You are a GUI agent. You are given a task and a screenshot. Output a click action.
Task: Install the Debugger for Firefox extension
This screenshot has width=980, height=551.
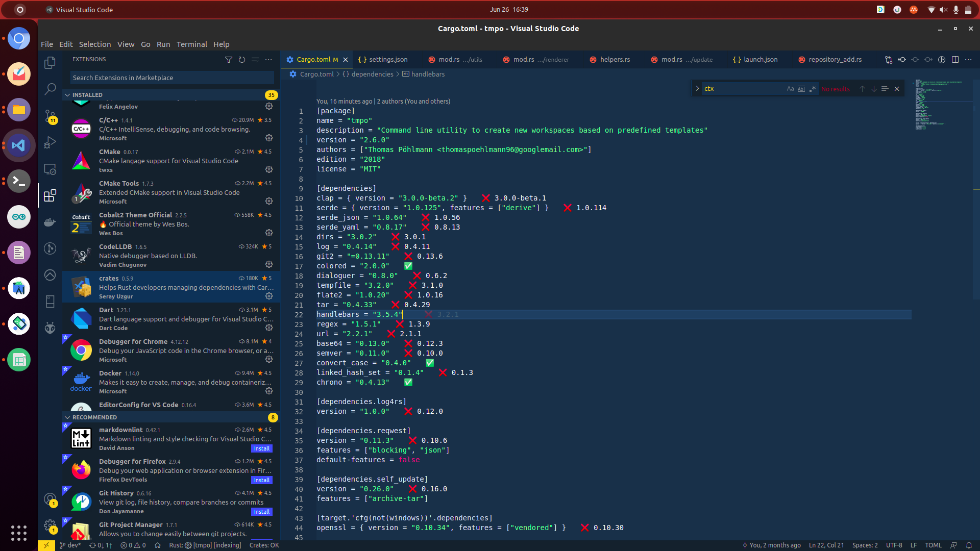pos(262,480)
